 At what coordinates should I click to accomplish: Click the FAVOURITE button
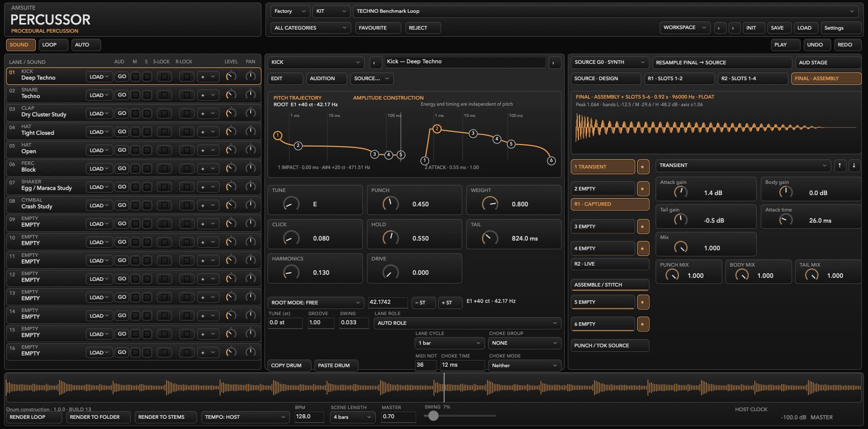coord(378,28)
